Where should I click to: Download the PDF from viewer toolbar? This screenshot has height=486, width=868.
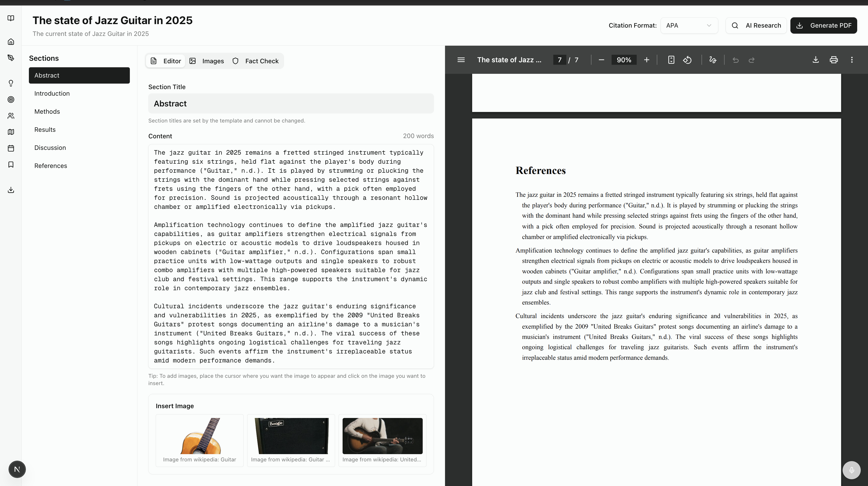[x=816, y=60]
